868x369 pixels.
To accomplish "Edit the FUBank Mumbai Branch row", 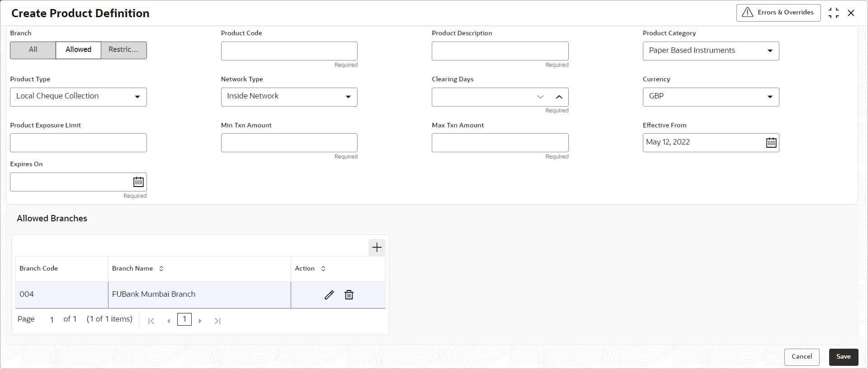I will pos(329,295).
